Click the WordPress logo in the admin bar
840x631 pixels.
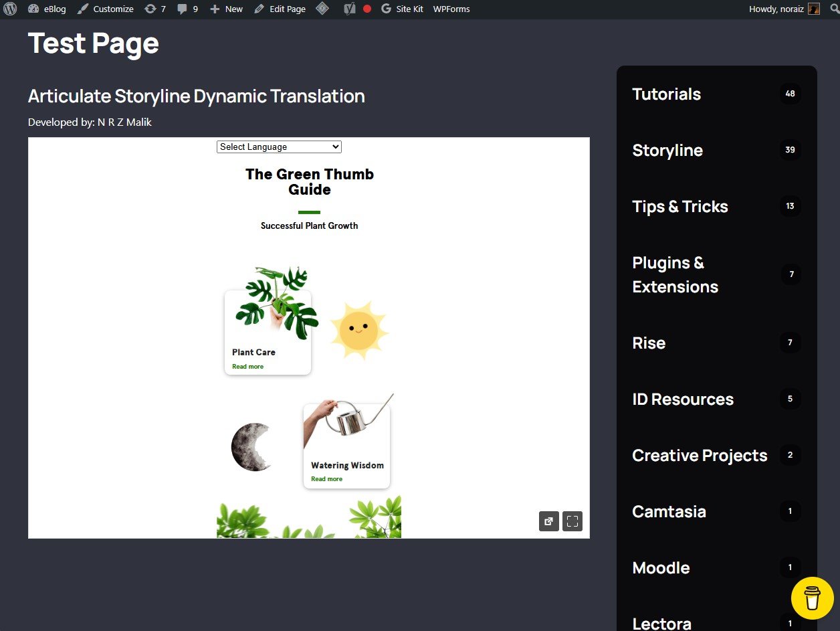coord(10,9)
